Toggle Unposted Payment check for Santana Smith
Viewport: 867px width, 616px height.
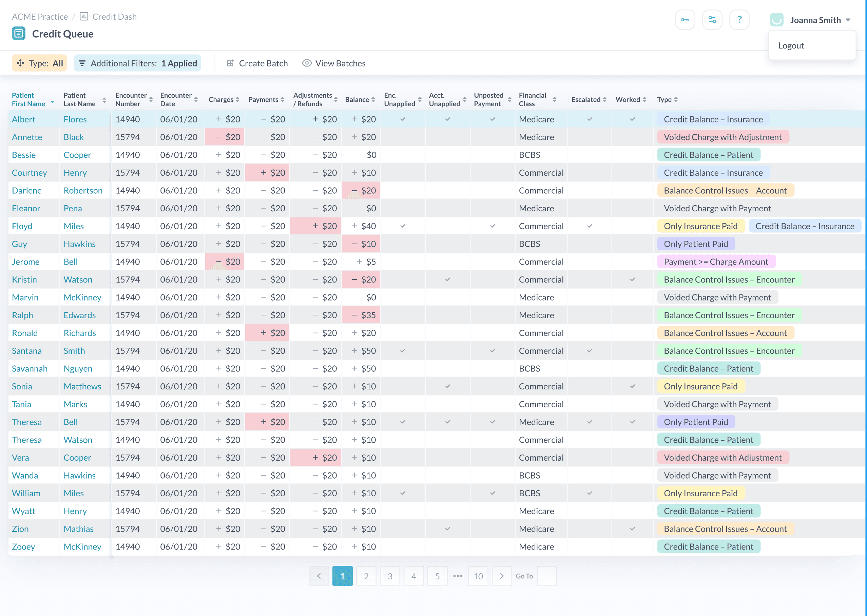point(492,351)
